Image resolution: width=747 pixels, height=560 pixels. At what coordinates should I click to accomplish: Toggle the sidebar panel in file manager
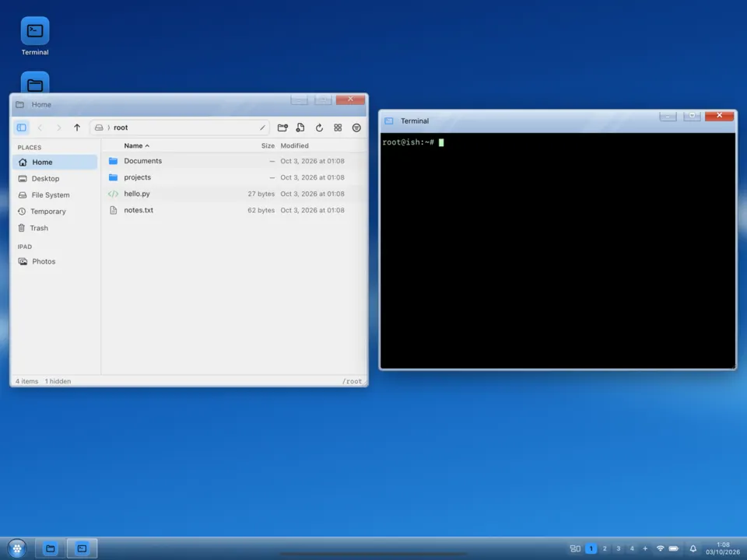22,128
